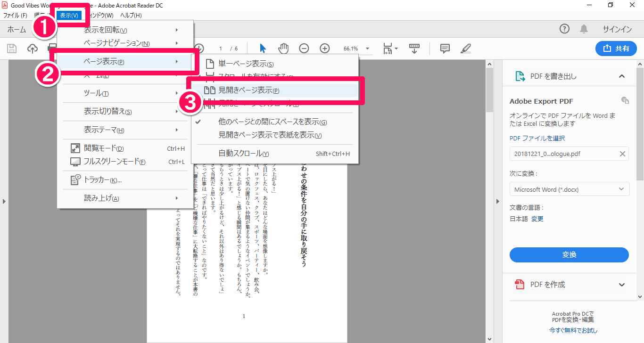The height and width of the screenshot is (343, 644).
Task: Click the upload to cloud icon
Action: pos(33,49)
